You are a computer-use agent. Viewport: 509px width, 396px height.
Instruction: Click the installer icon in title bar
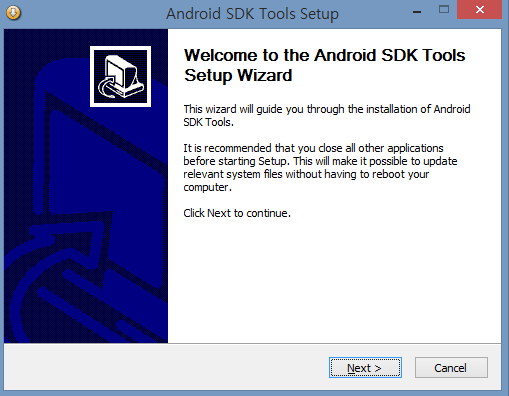[x=14, y=13]
